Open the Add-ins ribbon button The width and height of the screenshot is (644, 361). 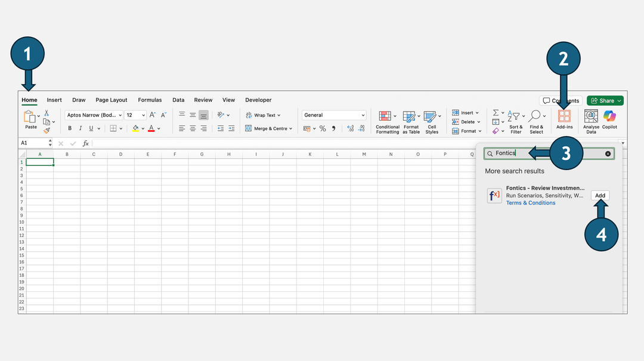coord(564,118)
